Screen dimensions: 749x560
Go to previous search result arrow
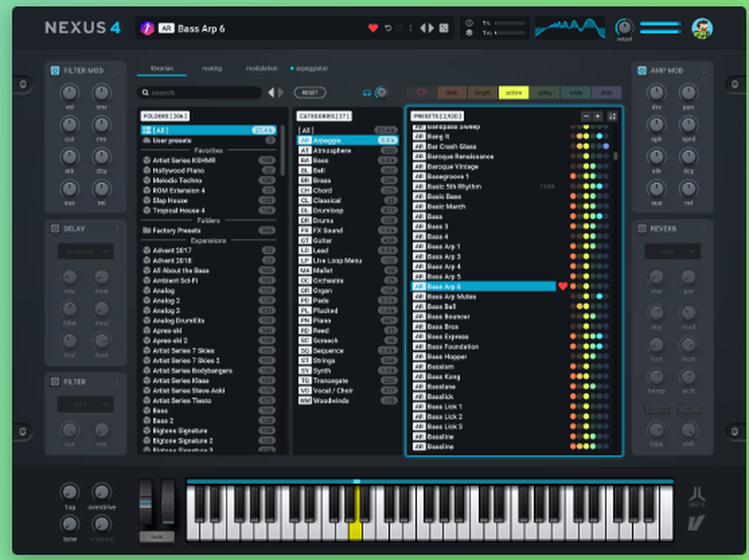pos(271,93)
